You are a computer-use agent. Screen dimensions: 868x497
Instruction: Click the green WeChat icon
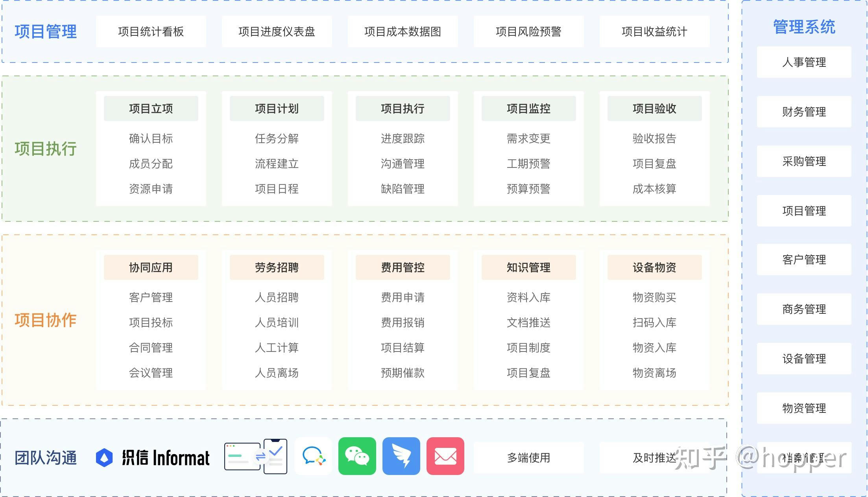357,456
